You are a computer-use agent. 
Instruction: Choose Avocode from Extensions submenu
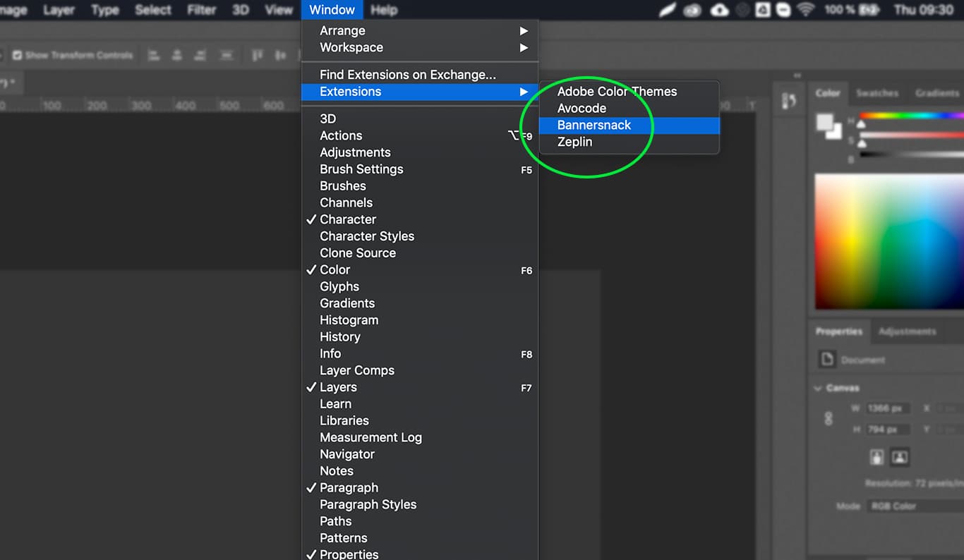coord(629,108)
